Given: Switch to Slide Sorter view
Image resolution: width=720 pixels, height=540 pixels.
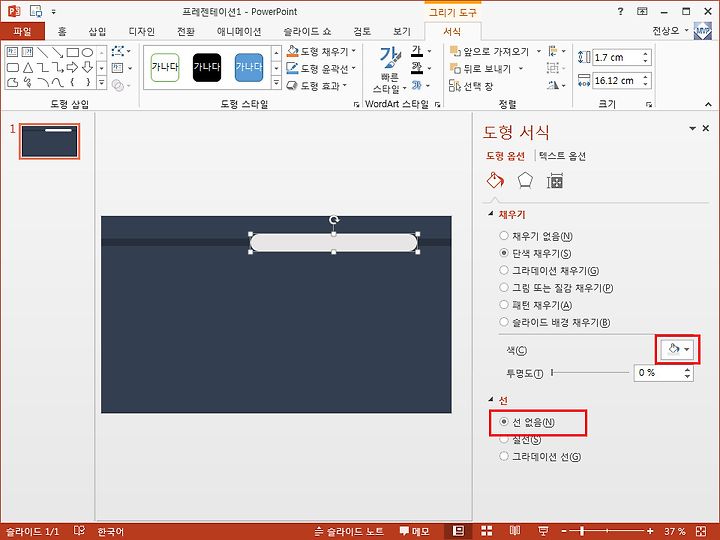Looking at the screenshot, I should [x=486, y=531].
